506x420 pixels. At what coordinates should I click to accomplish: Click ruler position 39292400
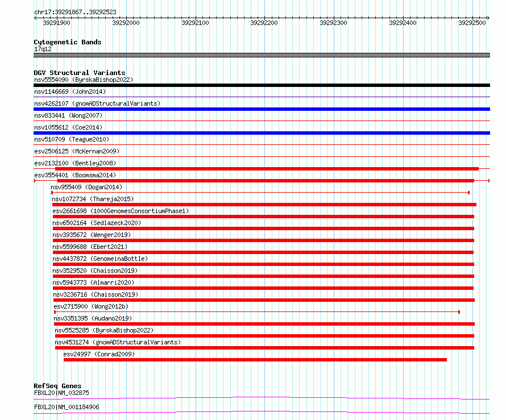[403, 23]
